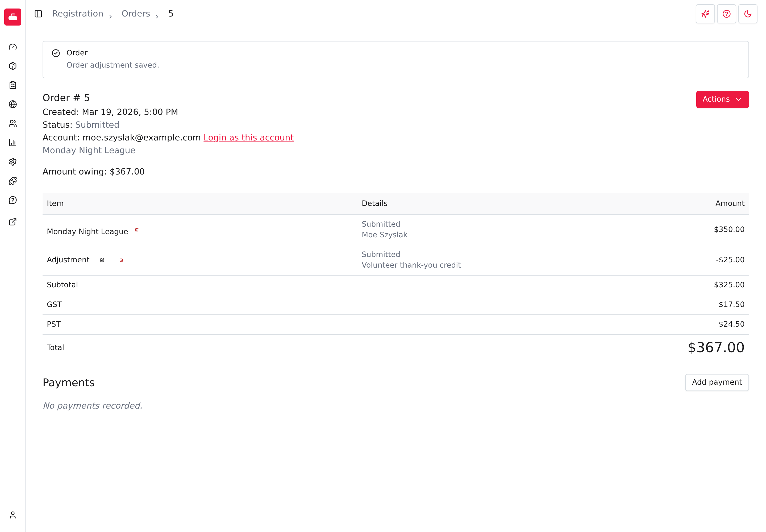Image resolution: width=766 pixels, height=532 pixels.
Task: Go to Orders breadcrumb
Action: (x=136, y=14)
